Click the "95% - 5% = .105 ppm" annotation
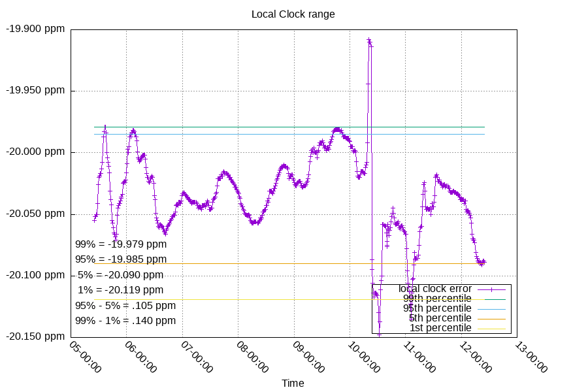588x392 pixels. pyautogui.click(x=125, y=305)
